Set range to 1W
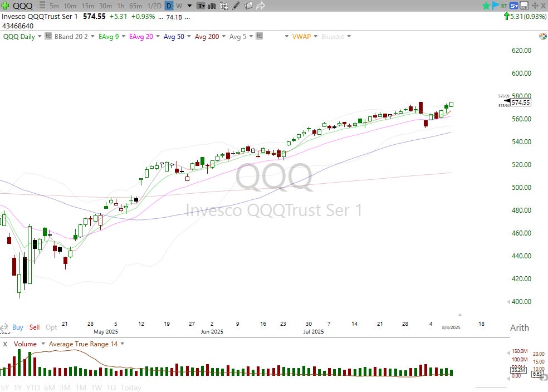Image resolution: width=548 pixels, height=392 pixels. 96,388
